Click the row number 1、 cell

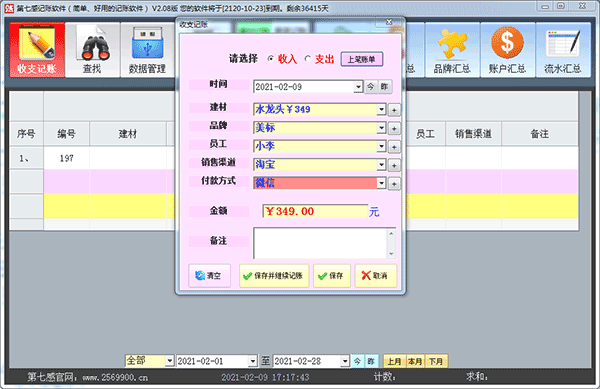tap(26, 158)
